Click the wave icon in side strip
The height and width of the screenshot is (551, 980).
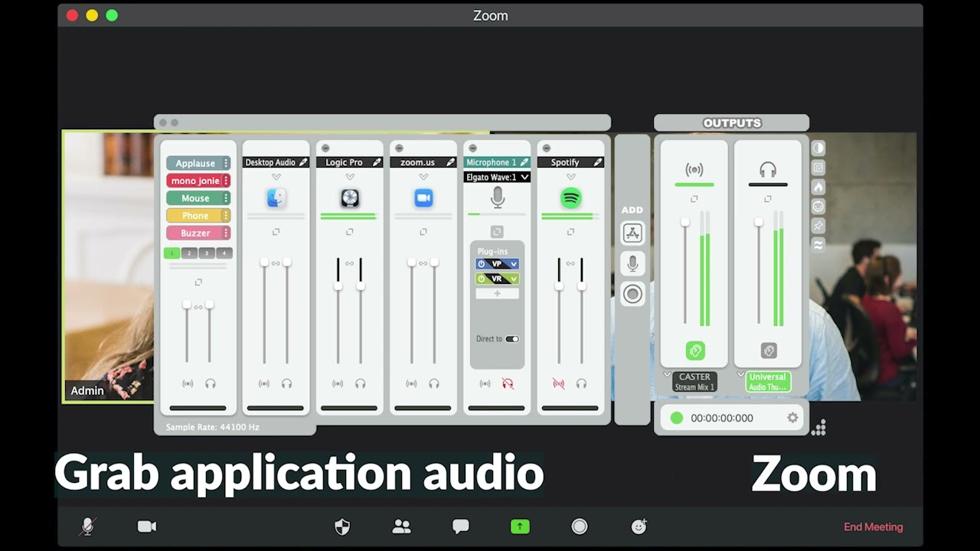tap(818, 245)
